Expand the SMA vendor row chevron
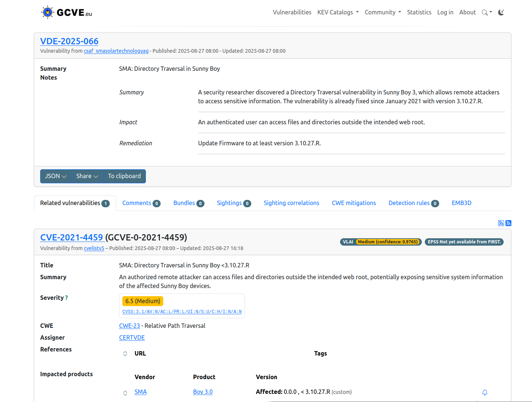 tap(125, 393)
